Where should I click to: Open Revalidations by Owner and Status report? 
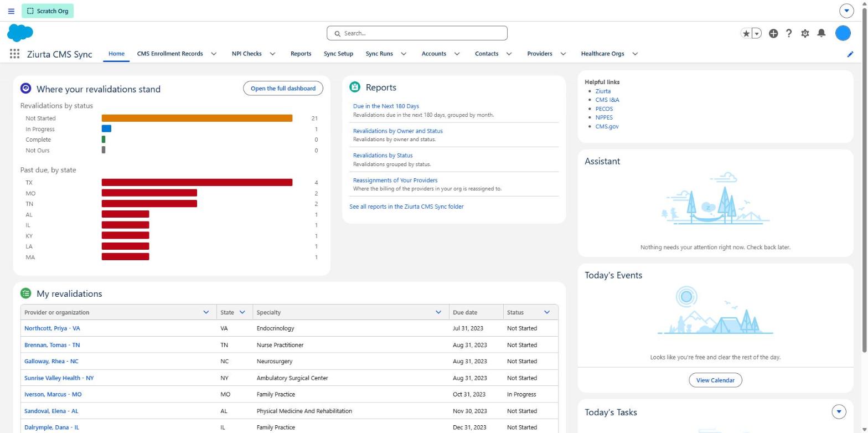(x=397, y=131)
